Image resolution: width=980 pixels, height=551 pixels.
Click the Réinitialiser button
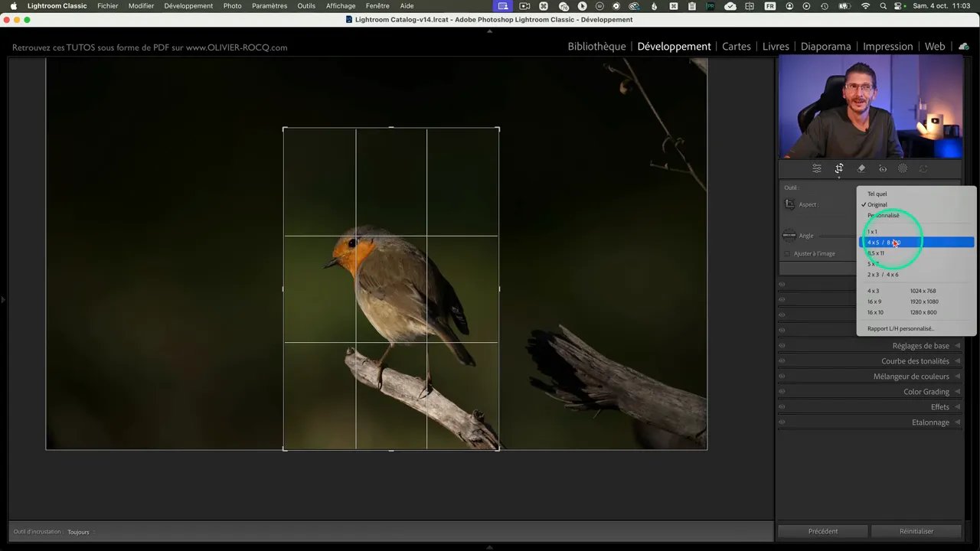point(916,531)
